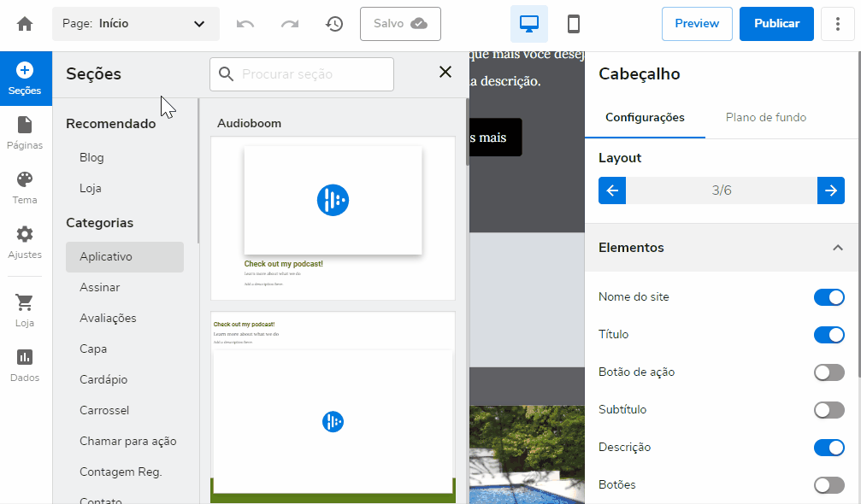This screenshot has width=861, height=504.
Task: Turn off the Título toggle
Action: tap(829, 335)
